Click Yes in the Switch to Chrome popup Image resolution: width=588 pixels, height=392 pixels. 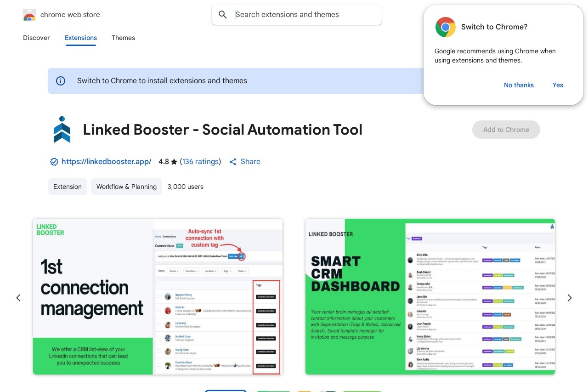tap(558, 85)
